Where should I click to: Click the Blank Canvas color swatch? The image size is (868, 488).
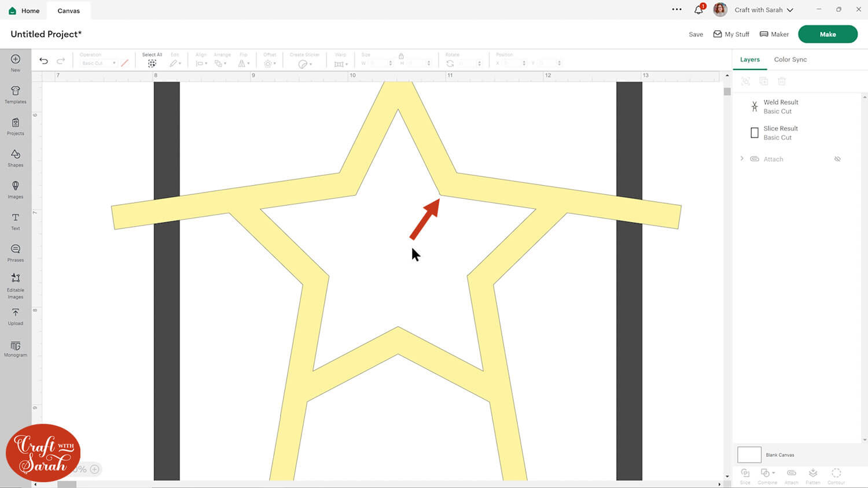tap(749, 454)
